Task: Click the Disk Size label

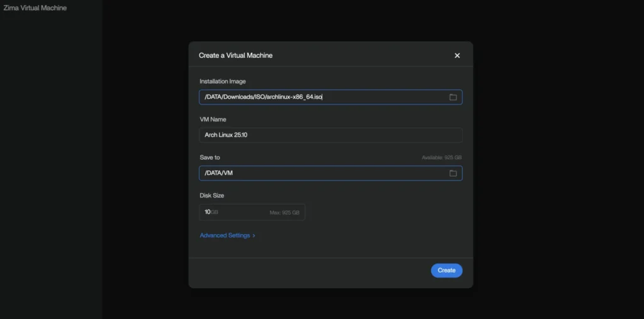Action: pyautogui.click(x=212, y=195)
